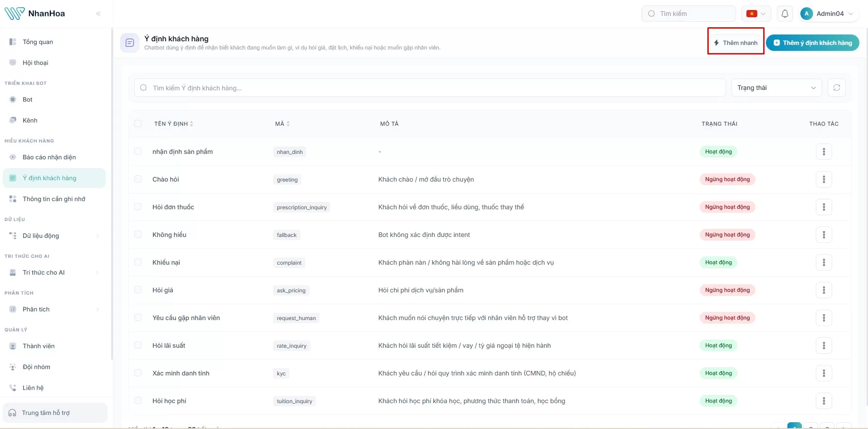Screen dimensions: 868x429
Task: Expand the Dữ liệu động submenu
Action: (x=54, y=236)
